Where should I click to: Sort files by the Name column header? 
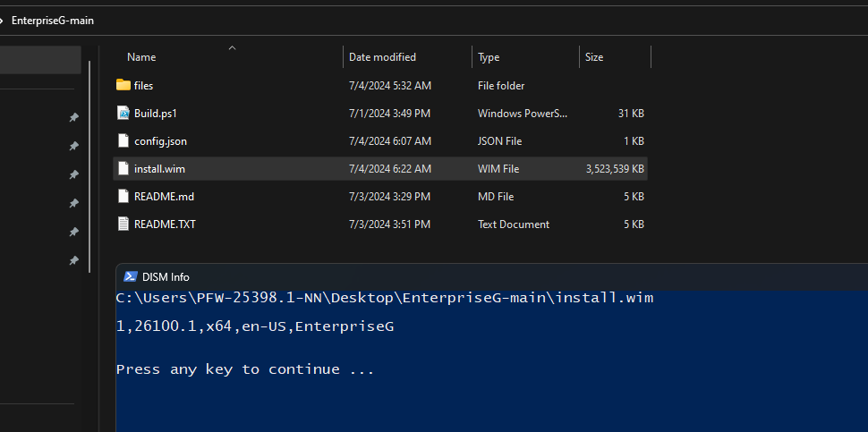141,57
